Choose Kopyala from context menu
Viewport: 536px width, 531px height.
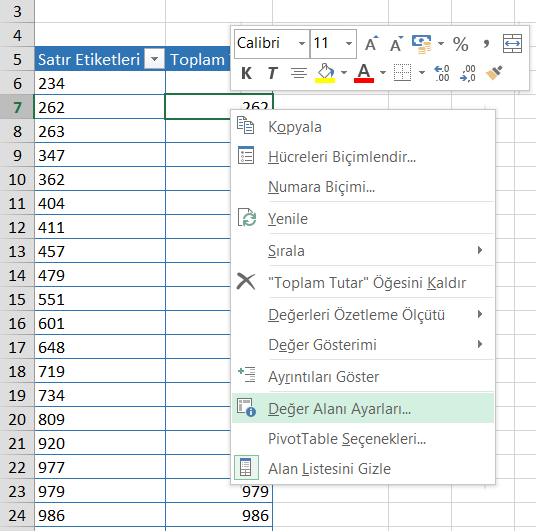pos(363,127)
